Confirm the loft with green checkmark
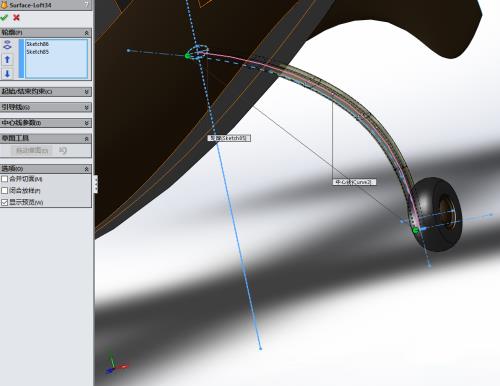Viewport: 500px width, 386px height. (x=4, y=17)
